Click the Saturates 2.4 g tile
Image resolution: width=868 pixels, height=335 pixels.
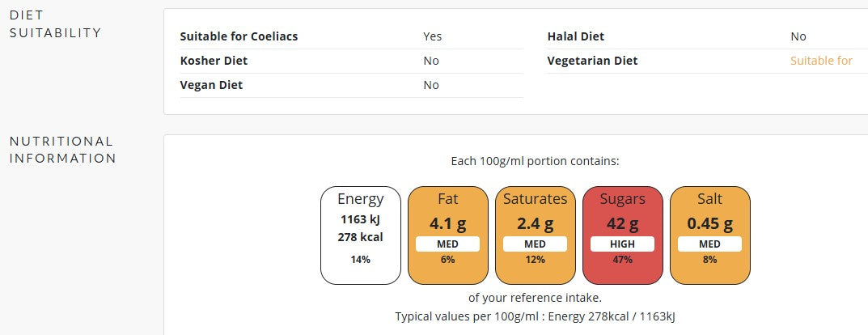click(536, 235)
